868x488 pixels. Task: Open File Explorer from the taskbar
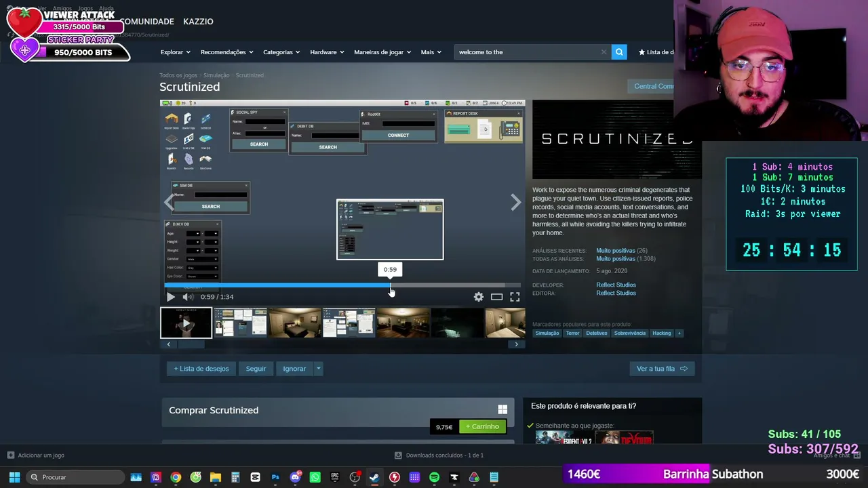[216, 477]
